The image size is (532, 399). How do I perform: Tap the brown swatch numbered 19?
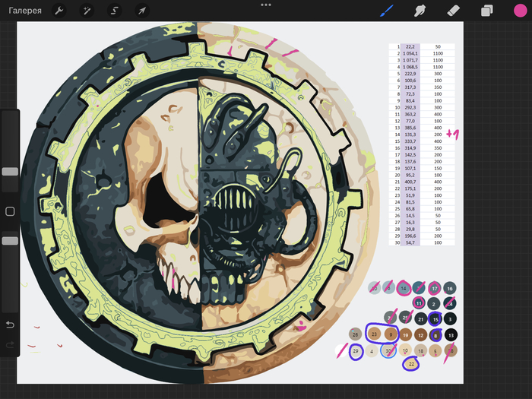point(405,334)
